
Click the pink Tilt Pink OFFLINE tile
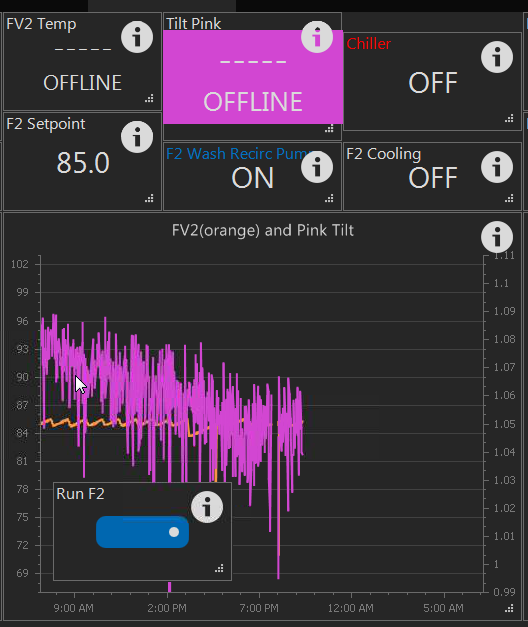[x=253, y=77]
